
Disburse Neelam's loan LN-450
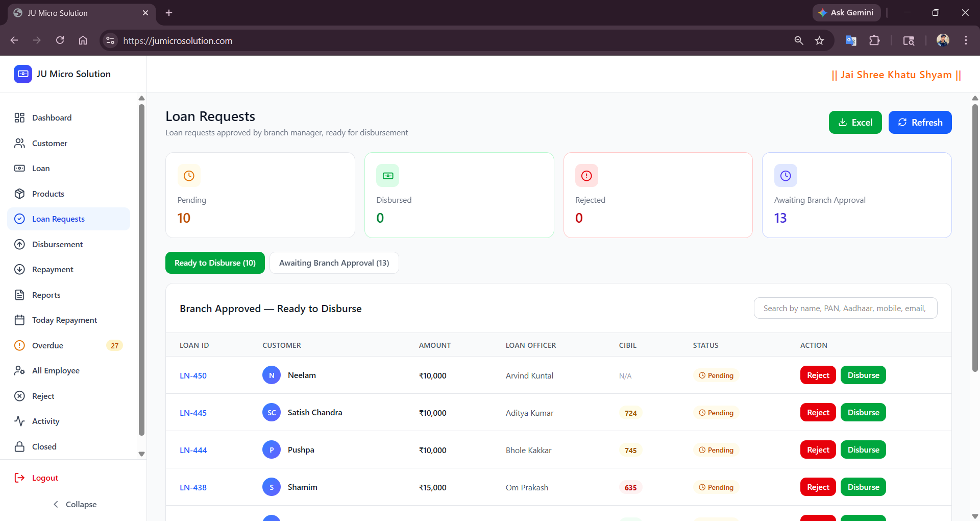(x=863, y=375)
